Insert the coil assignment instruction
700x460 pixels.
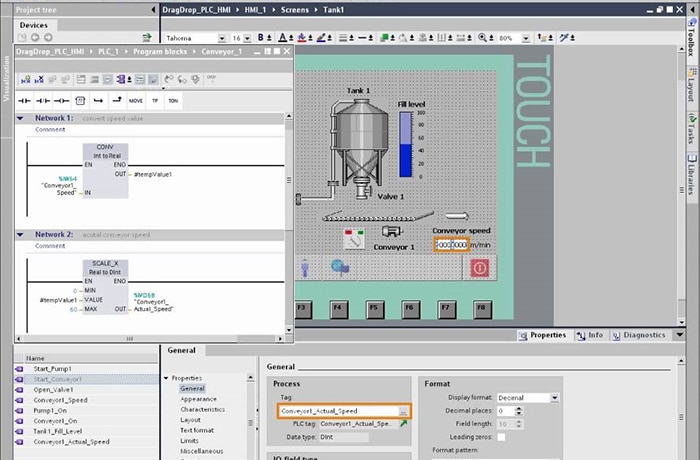point(61,101)
